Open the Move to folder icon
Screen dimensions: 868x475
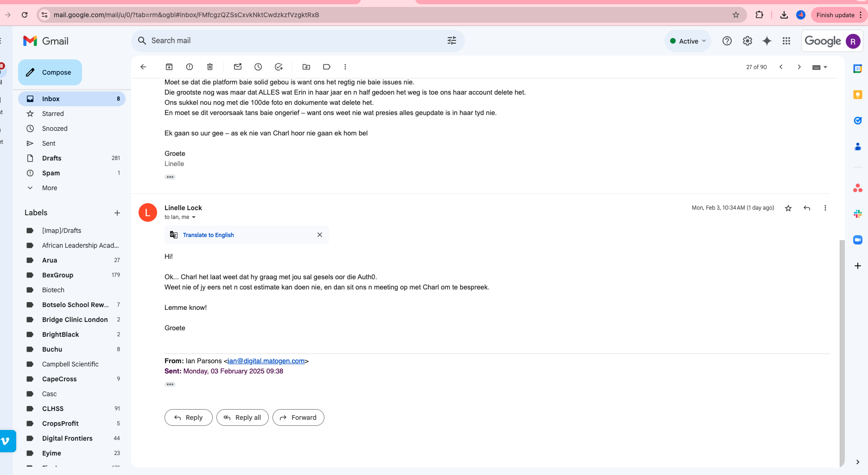pyautogui.click(x=306, y=67)
